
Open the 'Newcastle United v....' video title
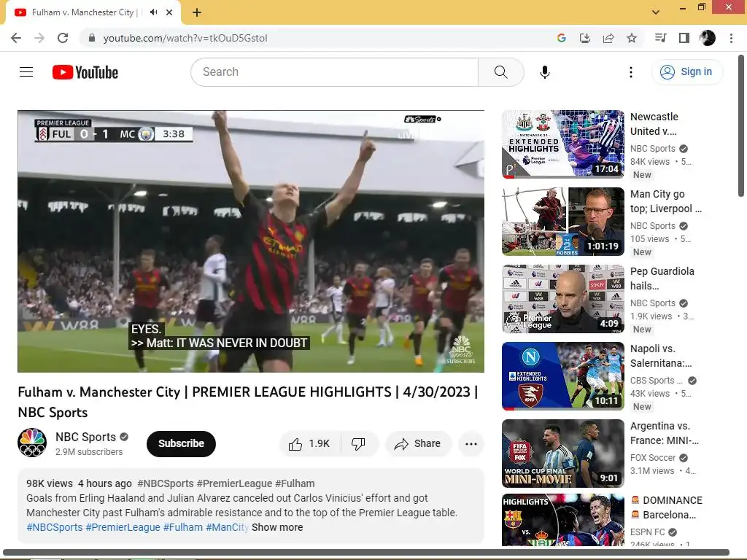pos(654,124)
